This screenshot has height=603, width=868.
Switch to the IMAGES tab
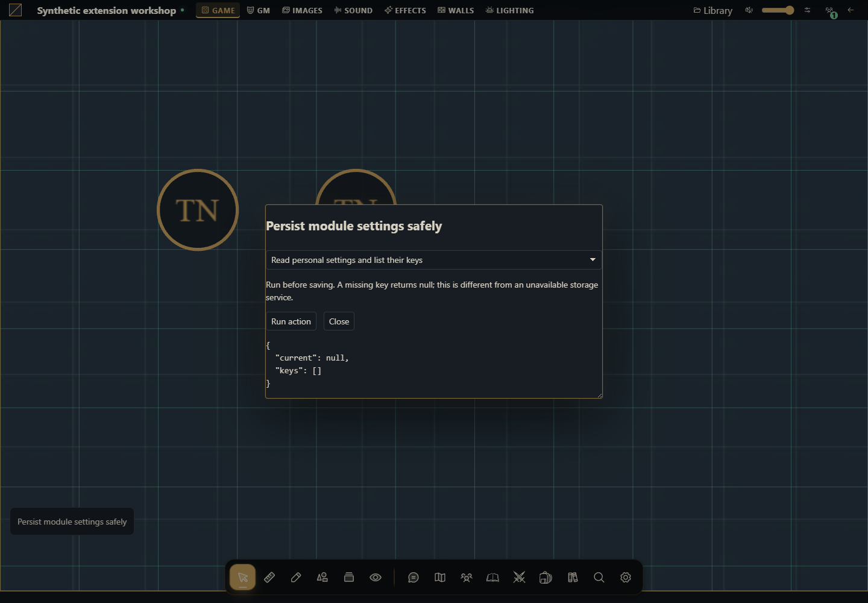pos(303,10)
